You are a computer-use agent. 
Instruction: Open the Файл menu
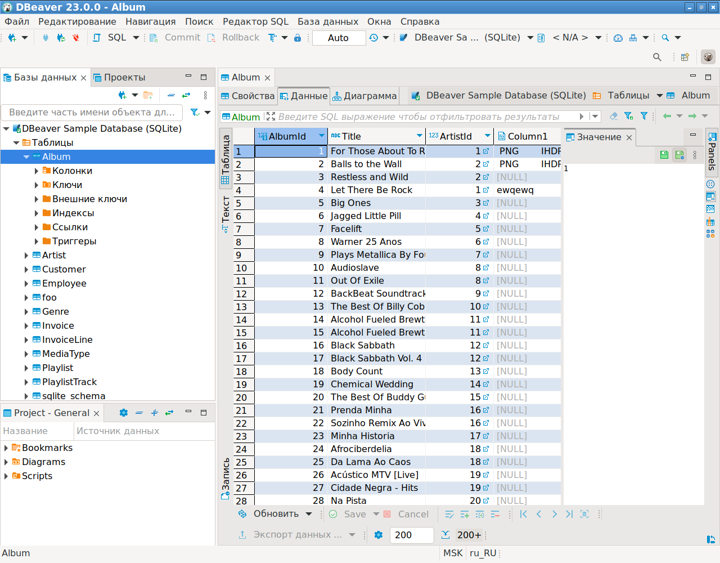click(x=17, y=22)
